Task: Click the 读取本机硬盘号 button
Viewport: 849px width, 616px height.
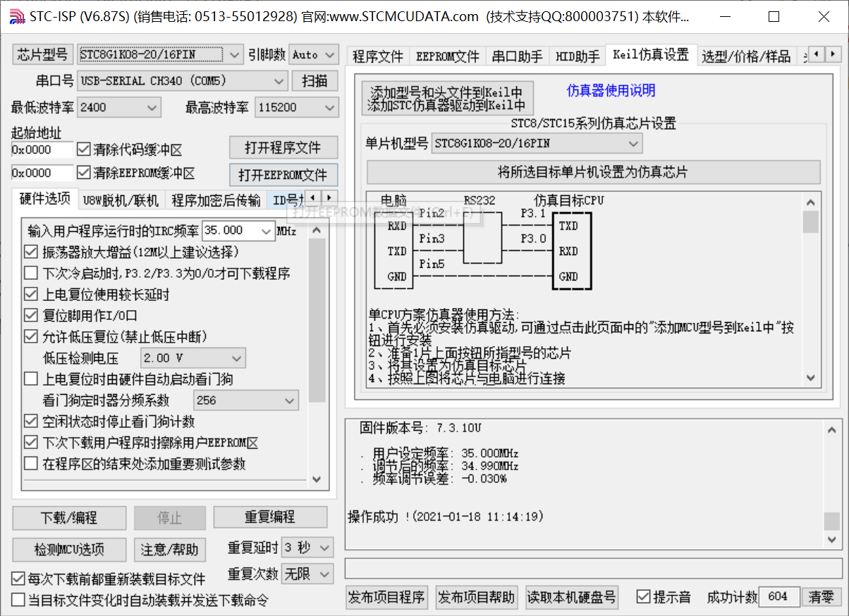Action: (571, 596)
